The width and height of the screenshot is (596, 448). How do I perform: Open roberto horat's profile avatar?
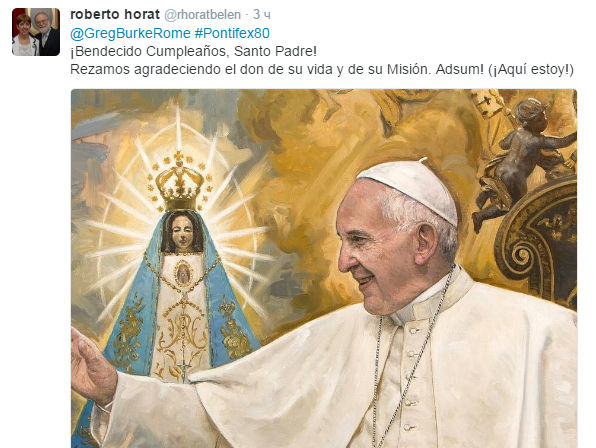pyautogui.click(x=36, y=32)
